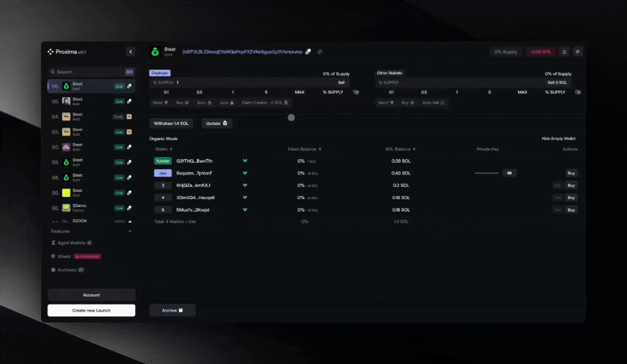Click the Deployer percent supply toggle icon
This screenshot has height=364, width=627.
356,92
